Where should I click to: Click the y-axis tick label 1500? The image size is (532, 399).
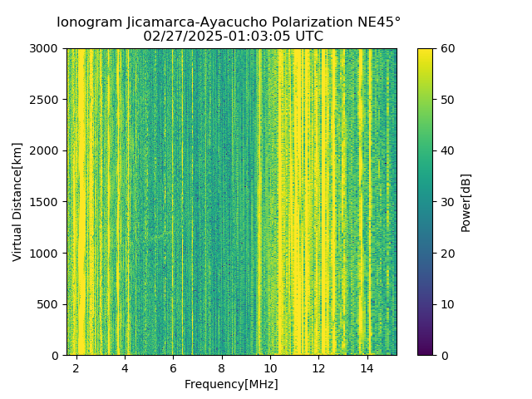click(x=43, y=202)
